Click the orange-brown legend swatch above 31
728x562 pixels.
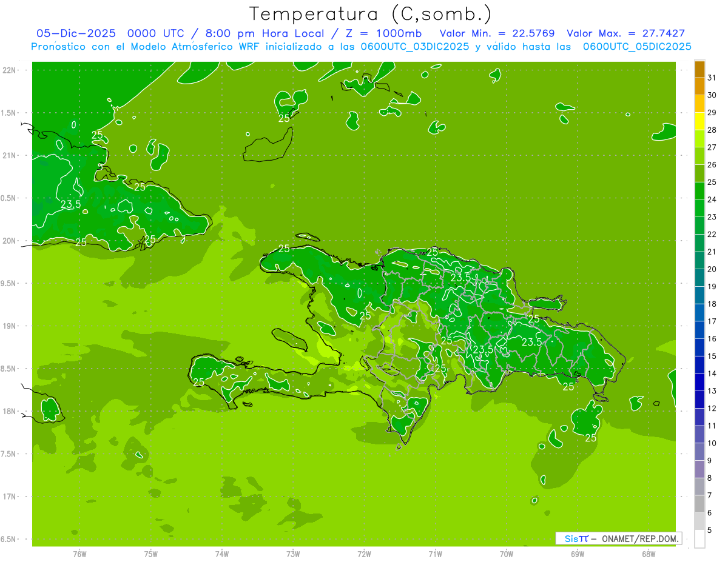[x=699, y=70]
